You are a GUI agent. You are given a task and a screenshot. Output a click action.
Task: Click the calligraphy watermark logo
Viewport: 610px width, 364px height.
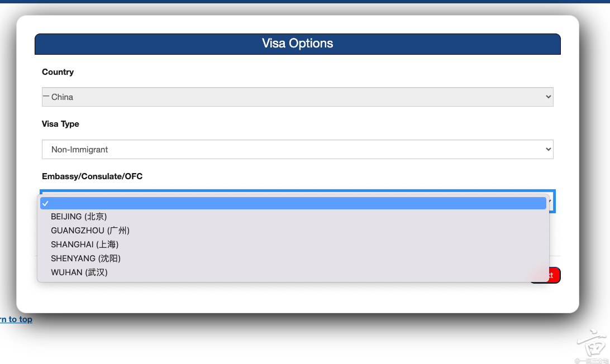(592, 344)
